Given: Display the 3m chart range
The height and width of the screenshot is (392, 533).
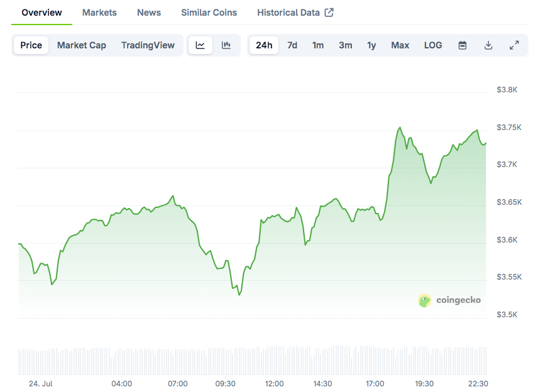Looking at the screenshot, I should coord(345,45).
